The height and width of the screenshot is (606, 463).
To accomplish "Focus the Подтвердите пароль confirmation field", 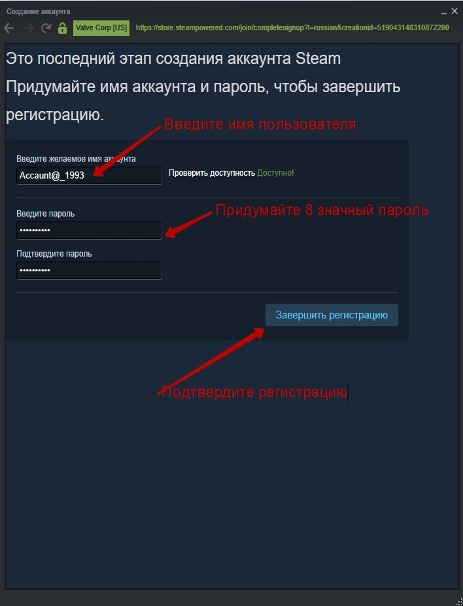I will (89, 271).
